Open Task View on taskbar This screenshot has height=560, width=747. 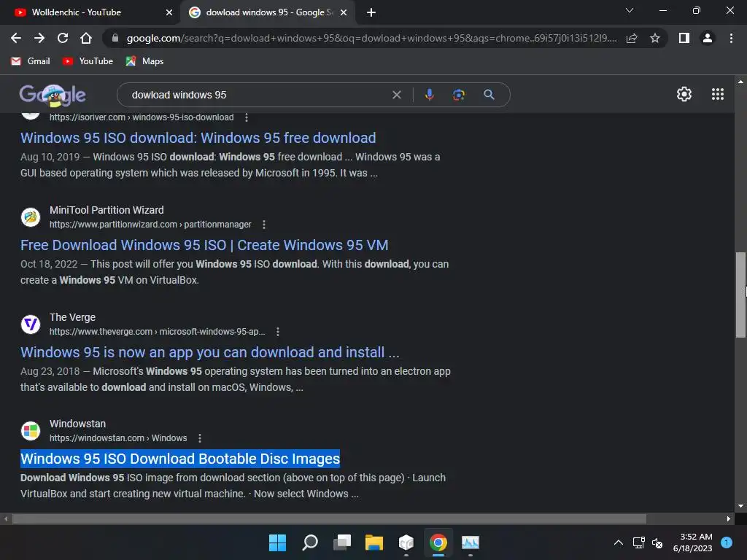point(342,542)
